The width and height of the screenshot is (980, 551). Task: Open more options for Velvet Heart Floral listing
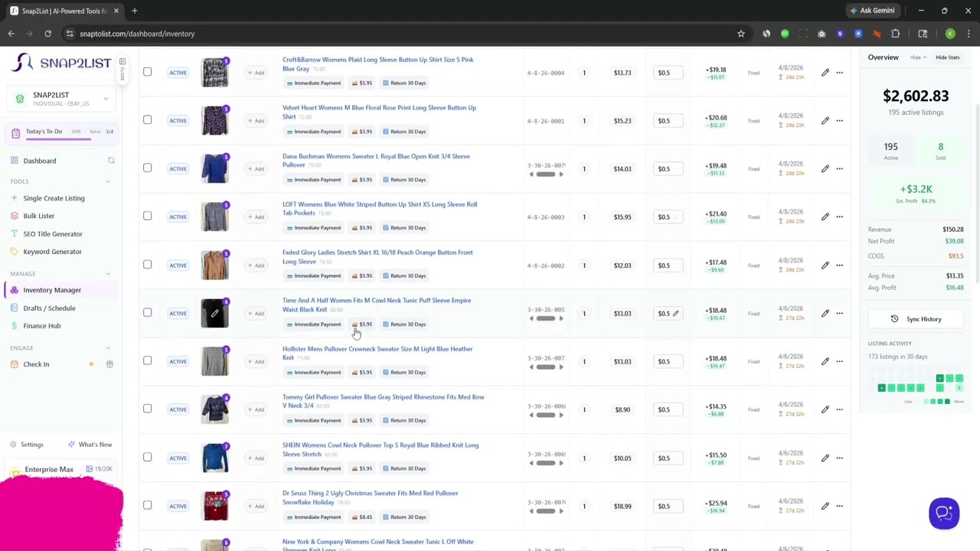click(839, 121)
